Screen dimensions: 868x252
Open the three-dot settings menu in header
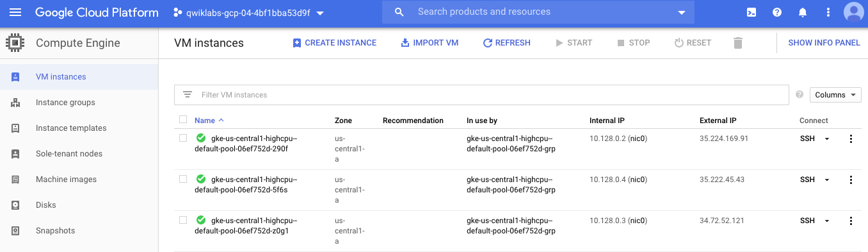828,12
